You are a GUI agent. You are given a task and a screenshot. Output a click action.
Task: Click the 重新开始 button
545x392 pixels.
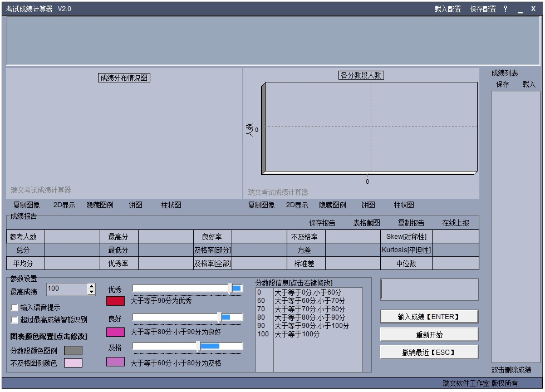coord(429,334)
